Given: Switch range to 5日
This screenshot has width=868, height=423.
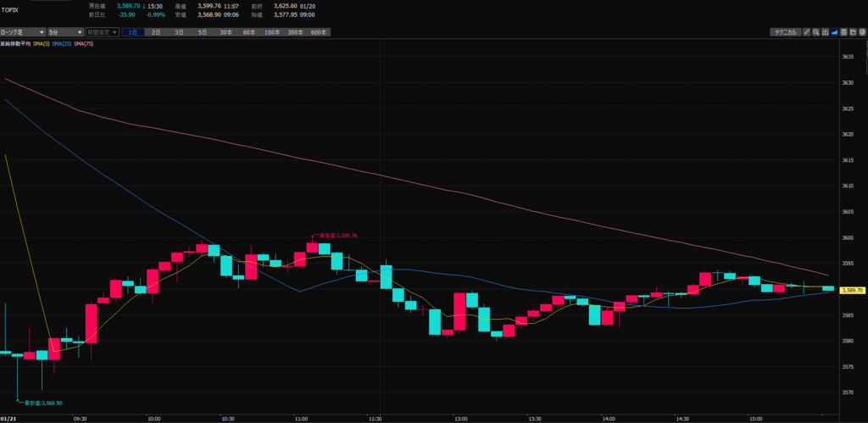Looking at the screenshot, I should click(x=202, y=31).
